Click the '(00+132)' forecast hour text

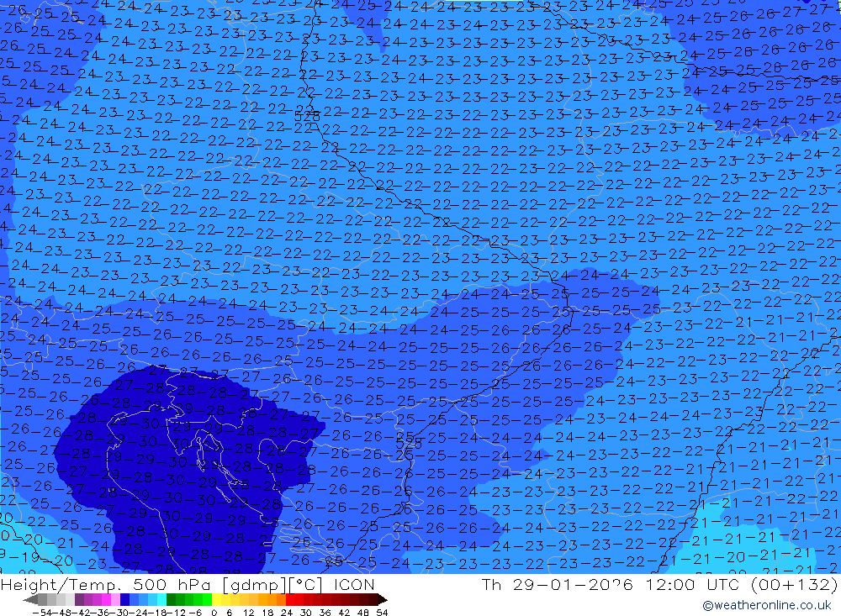click(794, 584)
